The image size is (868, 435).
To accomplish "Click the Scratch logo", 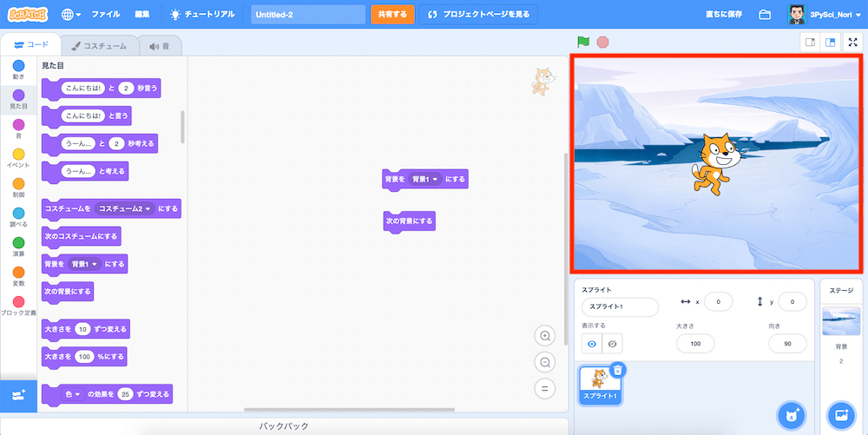I will click(28, 15).
